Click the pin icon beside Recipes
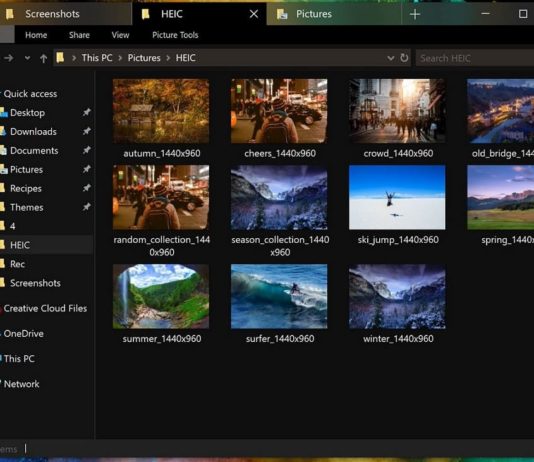Viewport: 534px width, 462px height. 87,188
